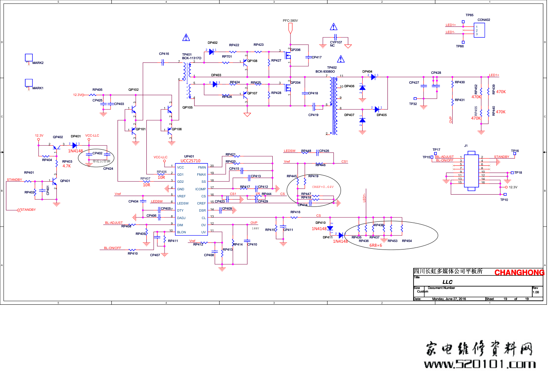Click warning triangle near CP416
Viewport: 554px width, 392px height.
tap(186, 38)
